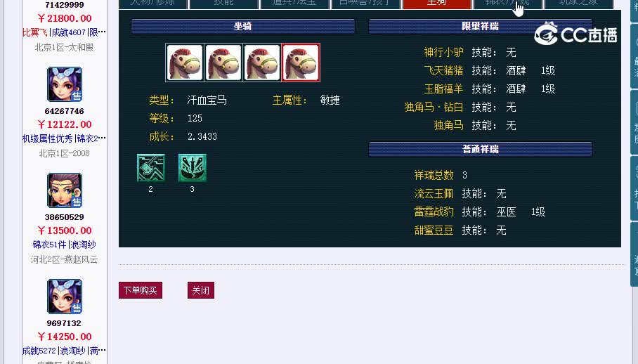Switch to the 道具/法宝 tab
This screenshot has width=638, height=364.
click(x=294, y=4)
